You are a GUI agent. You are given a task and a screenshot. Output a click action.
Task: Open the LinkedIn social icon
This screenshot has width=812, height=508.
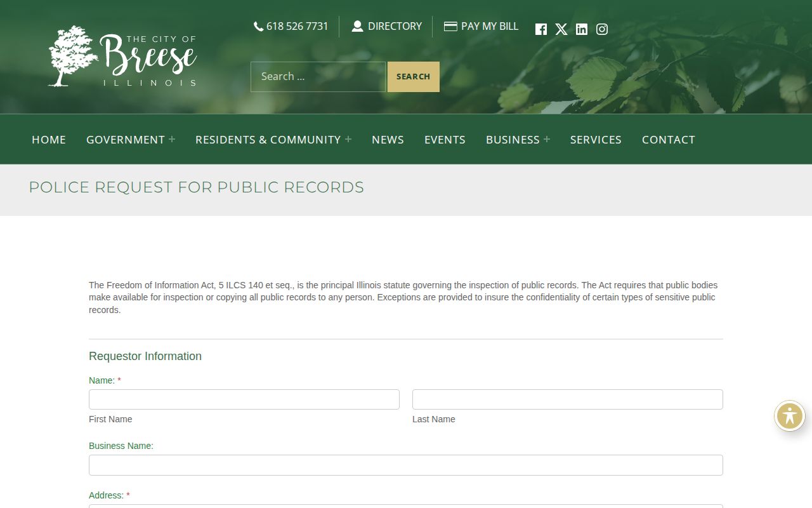[582, 29]
